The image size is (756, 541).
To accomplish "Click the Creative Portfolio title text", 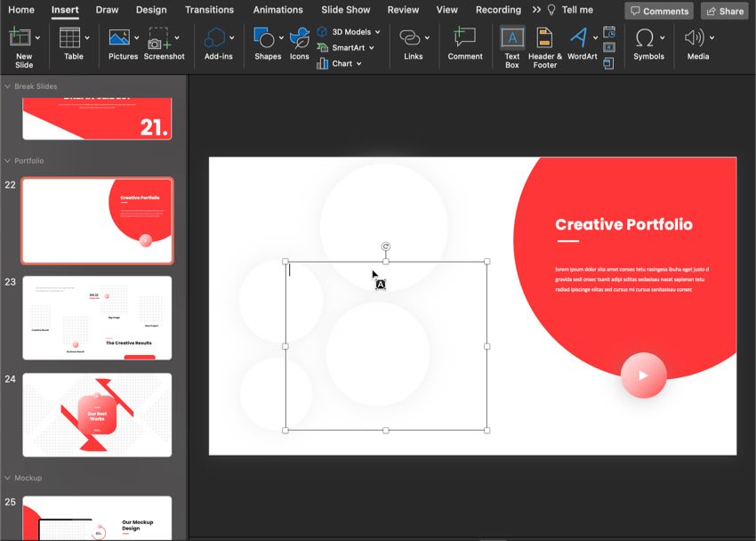I will click(x=623, y=224).
